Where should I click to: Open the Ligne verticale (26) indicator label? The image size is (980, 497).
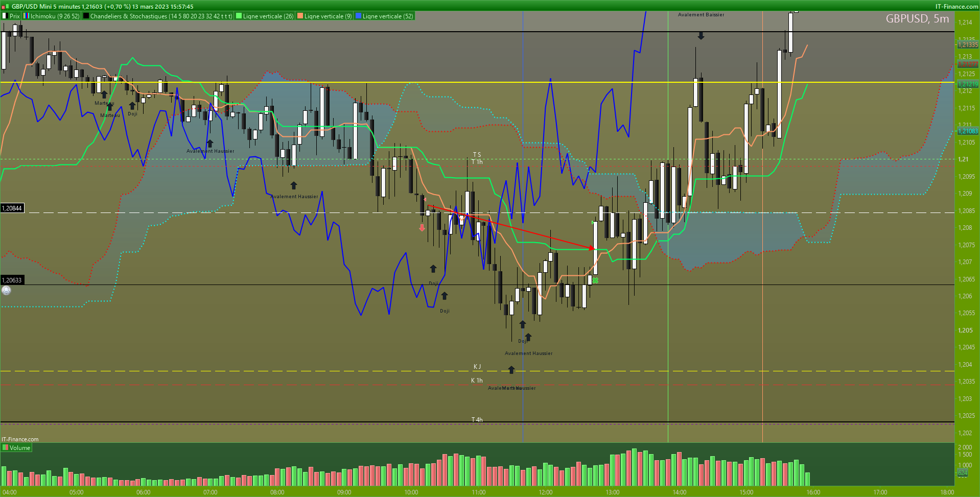tap(268, 16)
